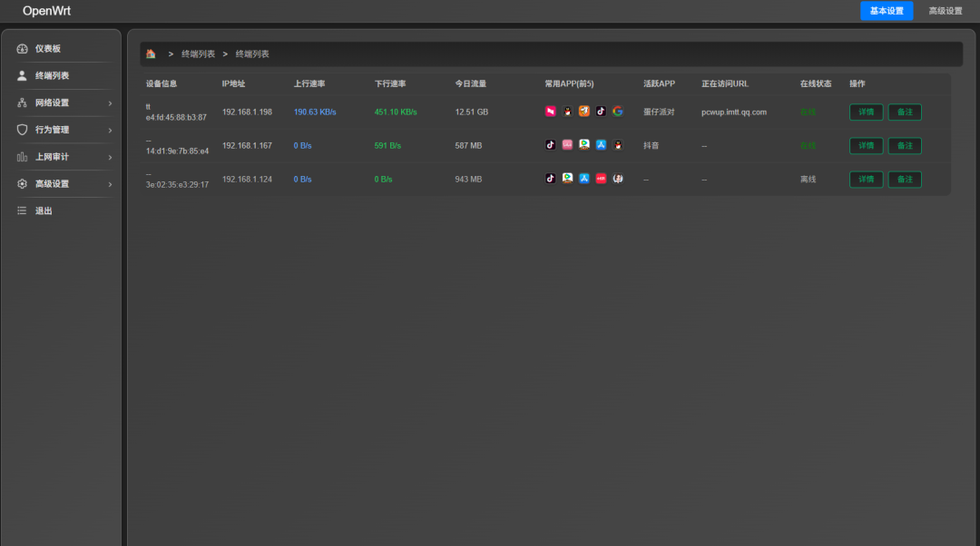The width and height of the screenshot is (980, 546).
Task: Click the 今日流量 column header
Action: tap(471, 83)
